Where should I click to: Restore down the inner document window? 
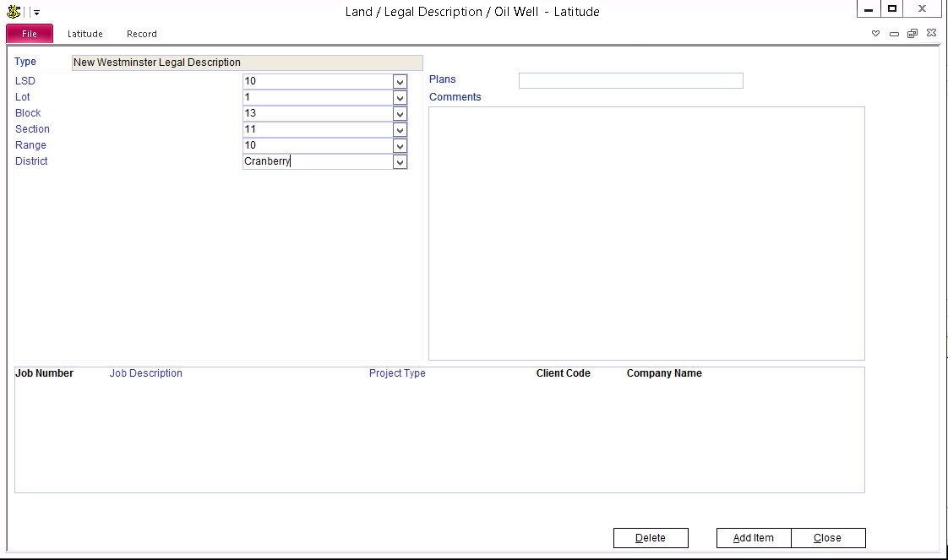click(x=913, y=34)
